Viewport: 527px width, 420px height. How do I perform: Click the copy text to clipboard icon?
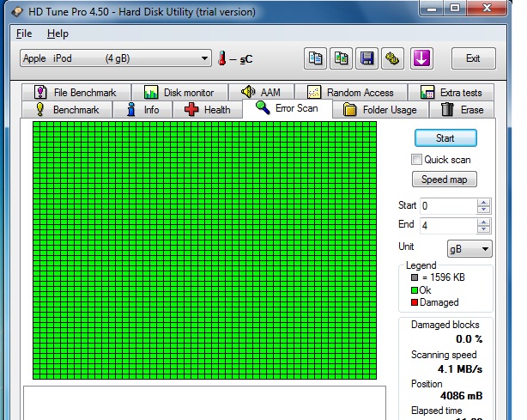pos(315,58)
